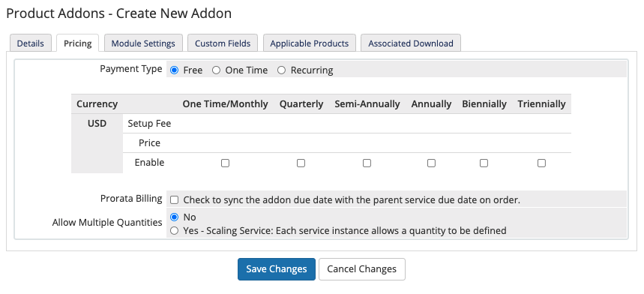The height and width of the screenshot is (294, 644).
Task: Select Yes - Scaling Service option
Action: [174, 231]
